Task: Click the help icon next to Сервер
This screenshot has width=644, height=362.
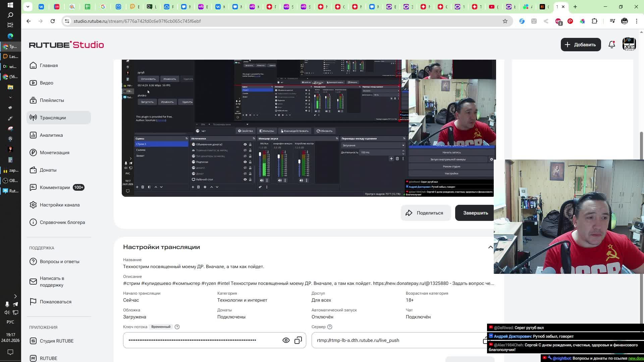Action: pos(330,327)
